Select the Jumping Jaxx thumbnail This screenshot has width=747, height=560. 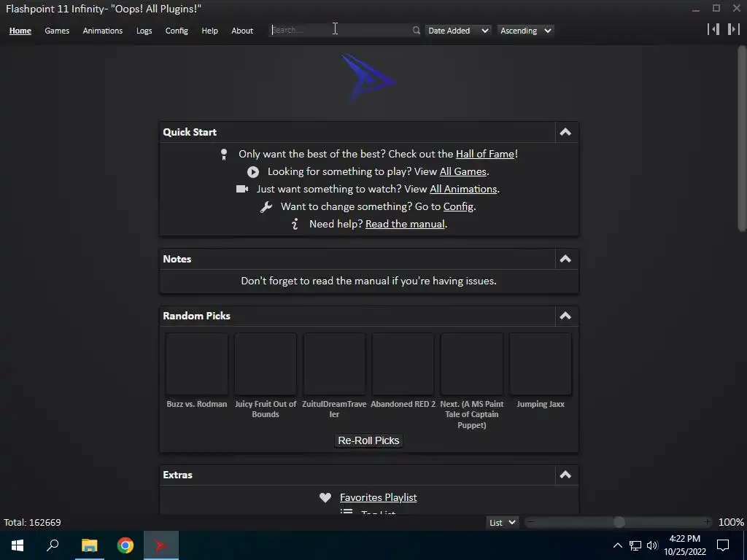541,365
